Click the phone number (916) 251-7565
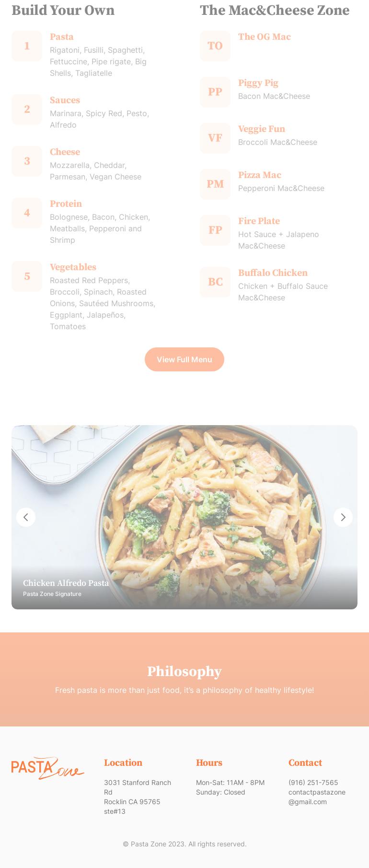The image size is (369, 868). click(313, 783)
